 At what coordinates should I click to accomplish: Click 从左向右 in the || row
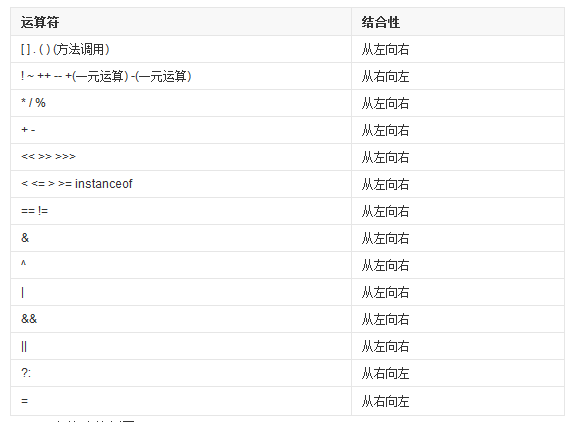(385, 346)
